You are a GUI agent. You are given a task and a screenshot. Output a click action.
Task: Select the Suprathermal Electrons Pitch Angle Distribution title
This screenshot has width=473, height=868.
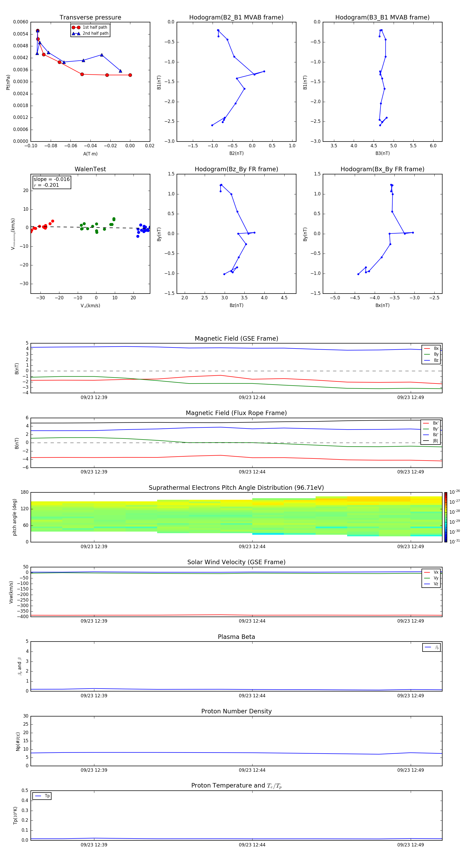[x=236, y=488]
